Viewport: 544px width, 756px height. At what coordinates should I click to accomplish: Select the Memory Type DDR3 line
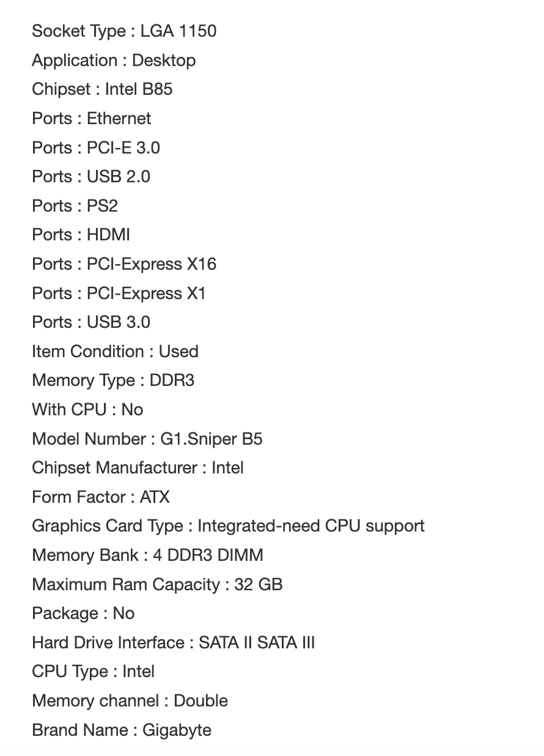tap(113, 380)
